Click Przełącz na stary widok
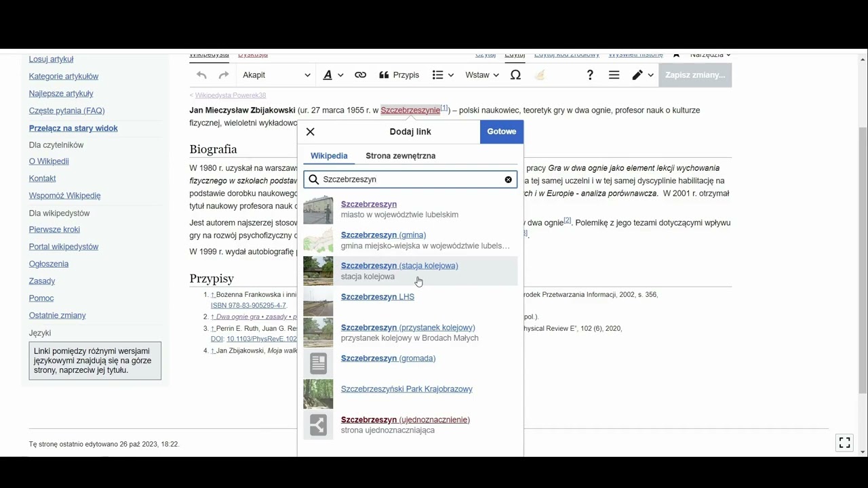 coord(73,128)
